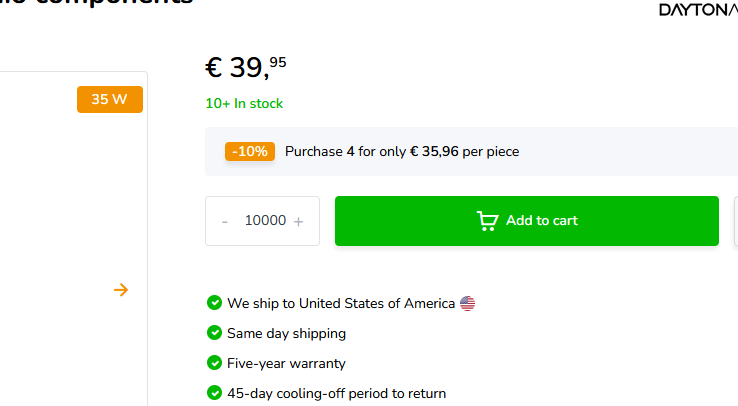Click the orange next-image arrow
Viewport: 738px width, 406px height.
coord(121,290)
